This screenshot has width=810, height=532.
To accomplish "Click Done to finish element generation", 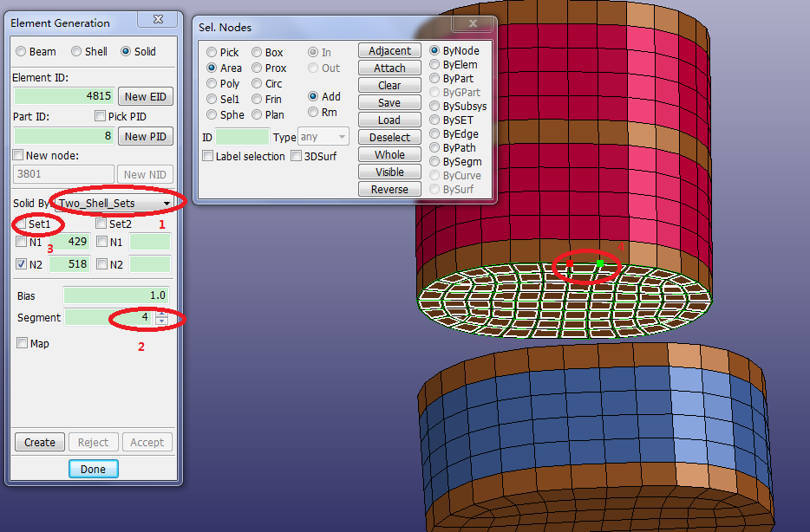I will pos(93,469).
